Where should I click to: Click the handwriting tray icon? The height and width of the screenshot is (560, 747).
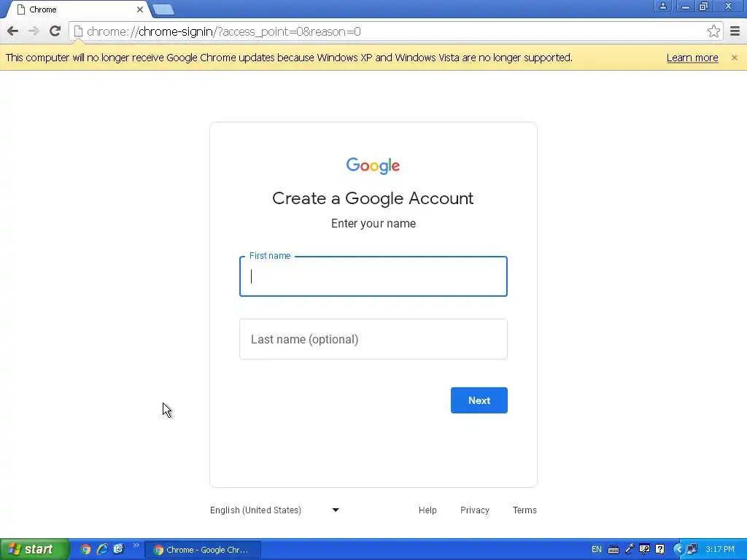click(x=645, y=550)
